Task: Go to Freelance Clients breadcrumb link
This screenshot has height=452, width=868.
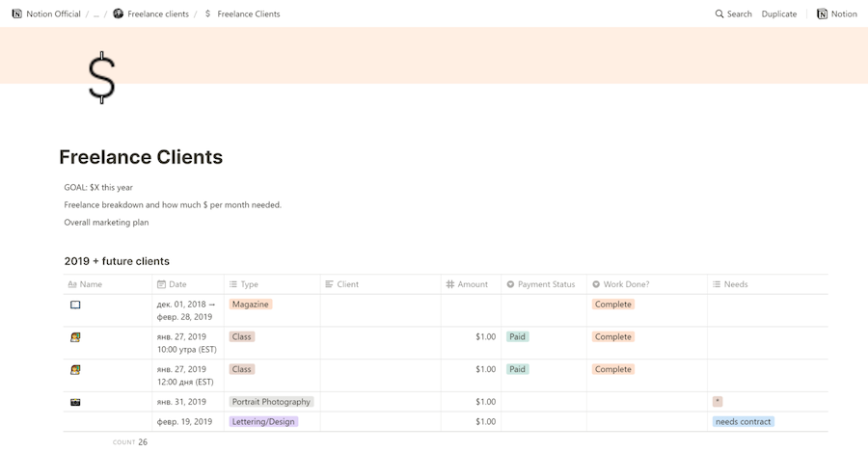Action: [x=248, y=14]
